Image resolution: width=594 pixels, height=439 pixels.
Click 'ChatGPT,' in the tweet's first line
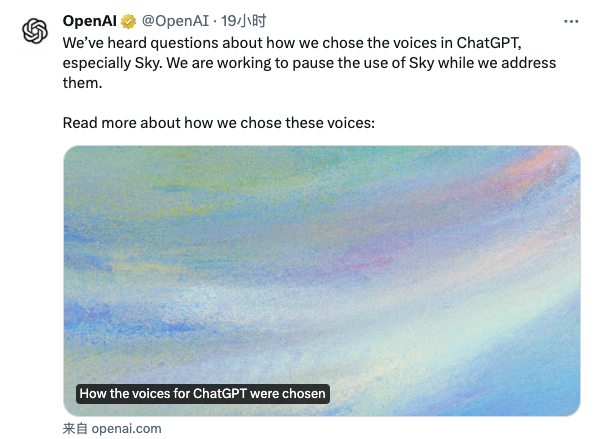click(x=489, y=43)
